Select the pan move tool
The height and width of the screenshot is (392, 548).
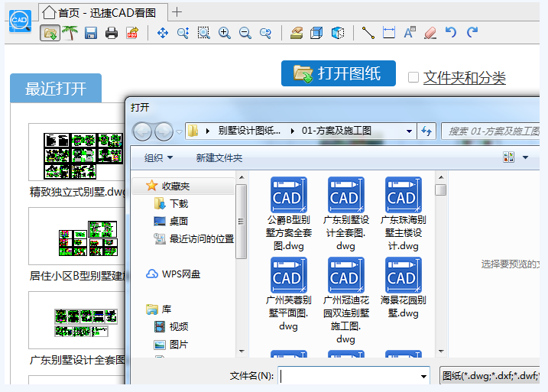[162, 33]
